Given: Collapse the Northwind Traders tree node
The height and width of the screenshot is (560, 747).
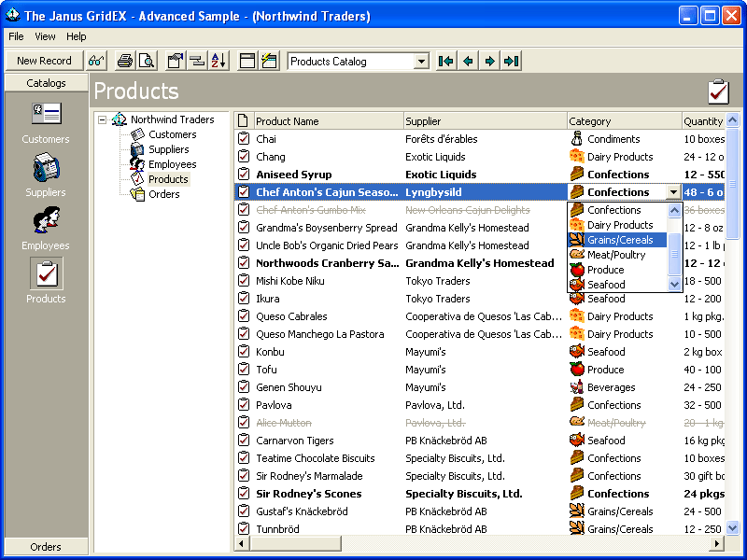Looking at the screenshot, I should tap(102, 119).
